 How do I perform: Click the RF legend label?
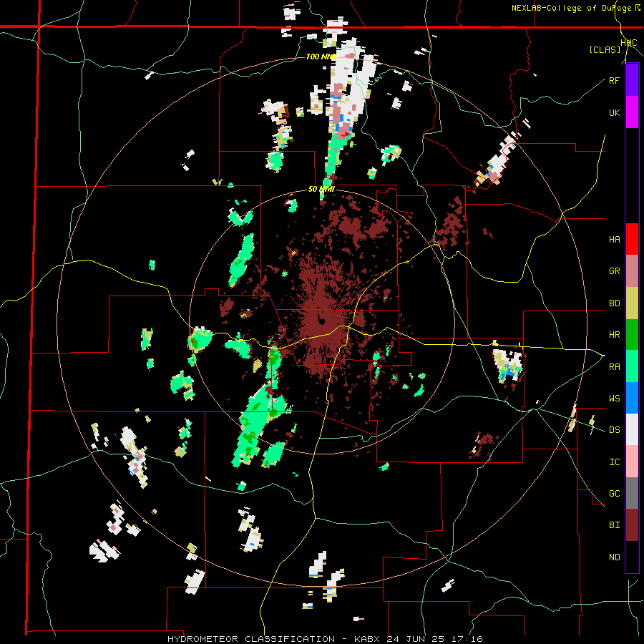click(x=614, y=80)
